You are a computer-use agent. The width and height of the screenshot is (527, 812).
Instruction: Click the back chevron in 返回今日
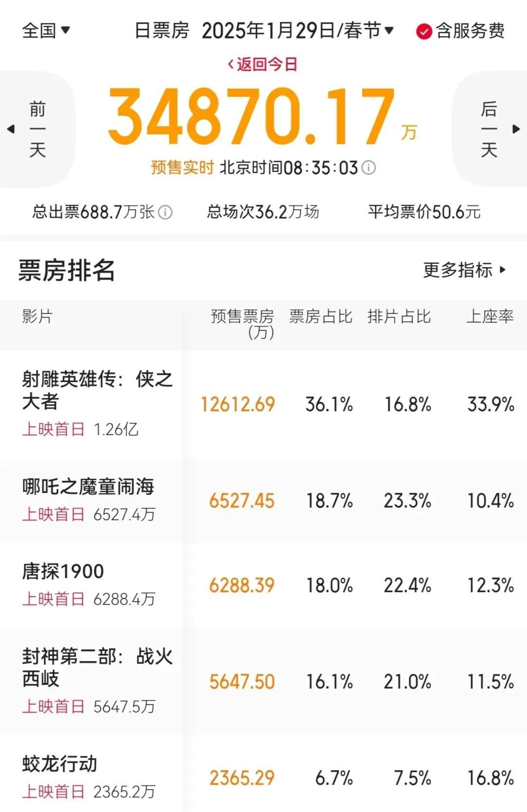click(231, 64)
